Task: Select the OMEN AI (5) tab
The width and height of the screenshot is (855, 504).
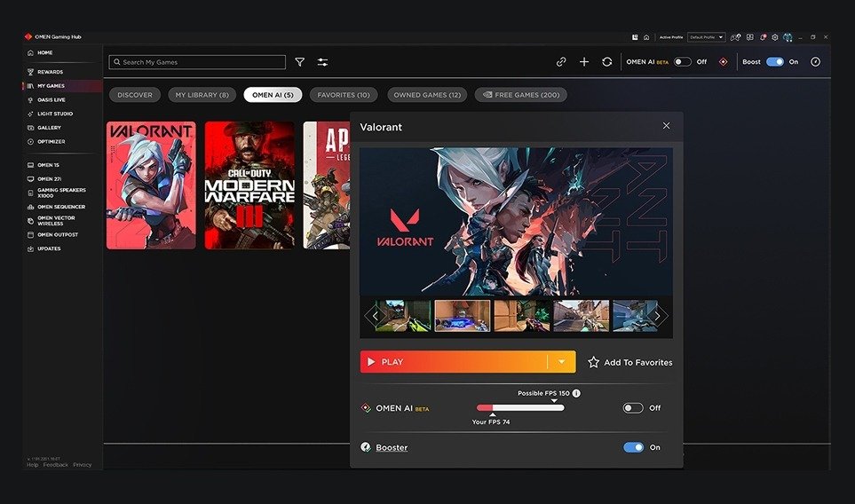Action: click(273, 95)
